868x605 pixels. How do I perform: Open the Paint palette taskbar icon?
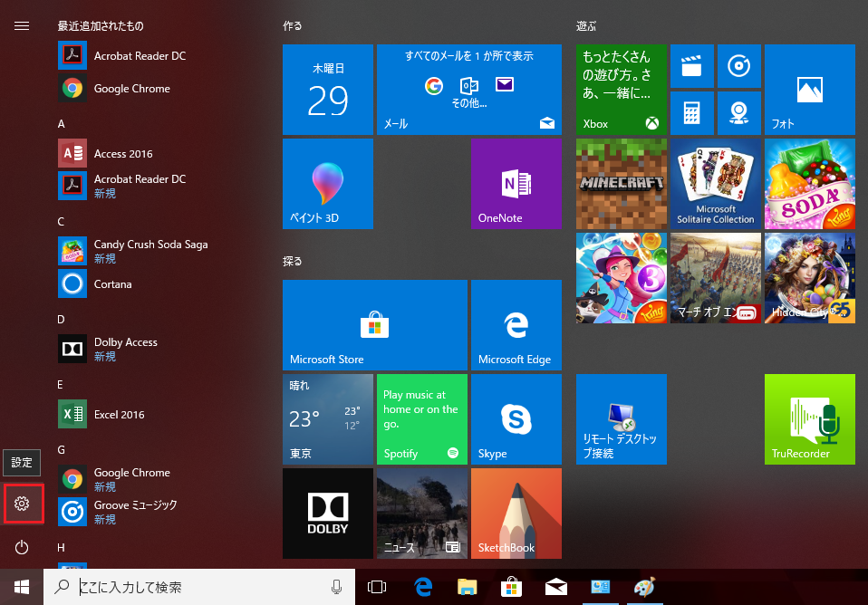click(645, 587)
